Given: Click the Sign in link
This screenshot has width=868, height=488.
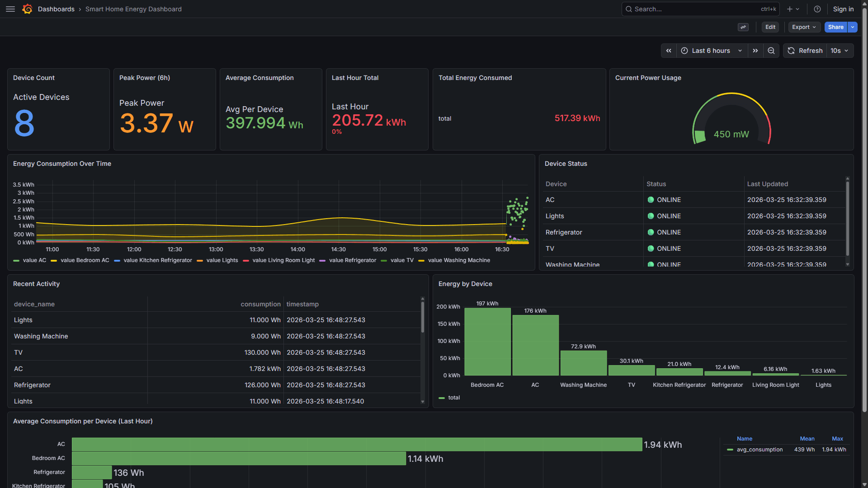Looking at the screenshot, I should point(843,9).
